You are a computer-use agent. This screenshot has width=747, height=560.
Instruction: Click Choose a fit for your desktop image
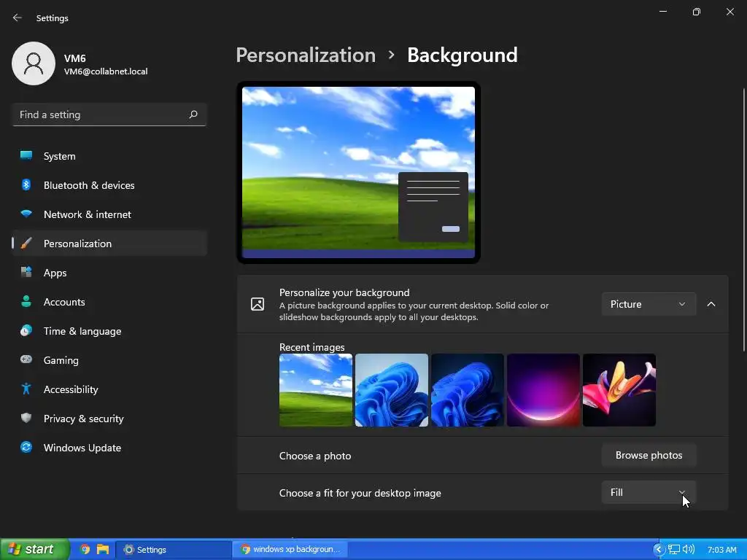tap(360, 493)
